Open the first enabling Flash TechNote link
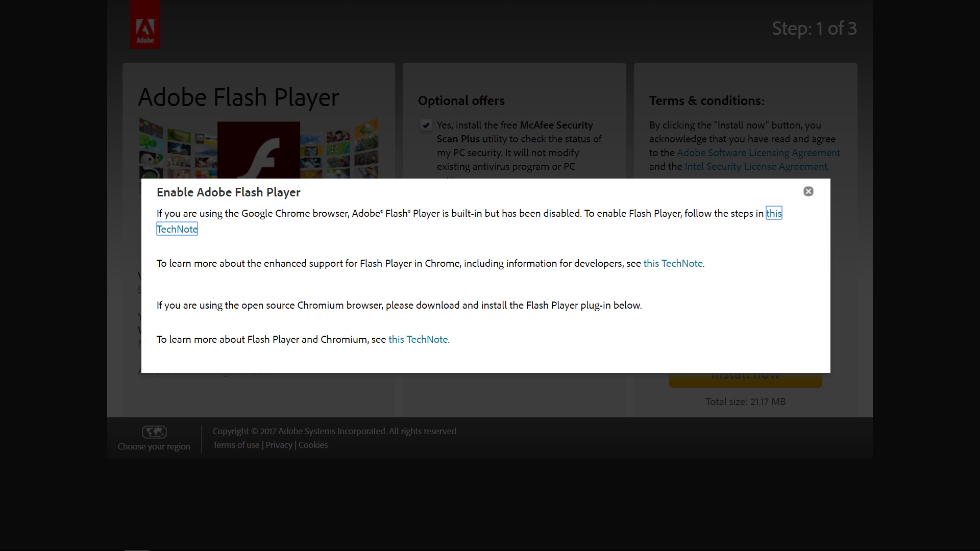 (x=177, y=229)
